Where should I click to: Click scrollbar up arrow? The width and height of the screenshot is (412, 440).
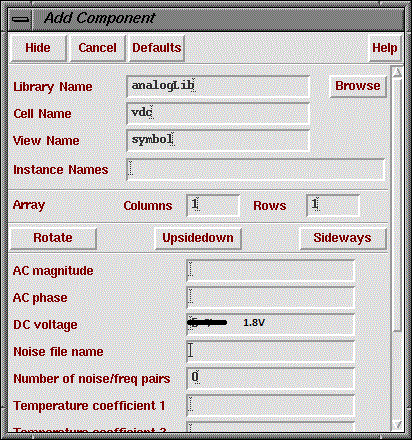(397, 72)
